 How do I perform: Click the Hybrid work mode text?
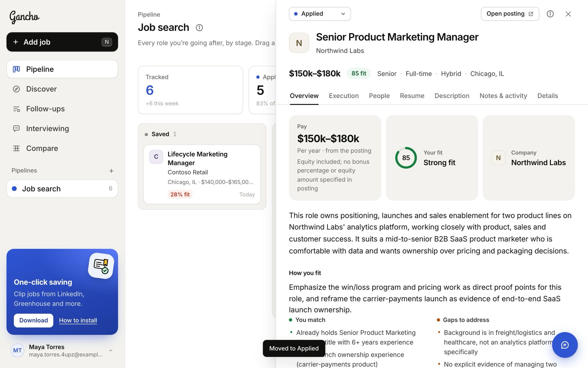(x=451, y=74)
